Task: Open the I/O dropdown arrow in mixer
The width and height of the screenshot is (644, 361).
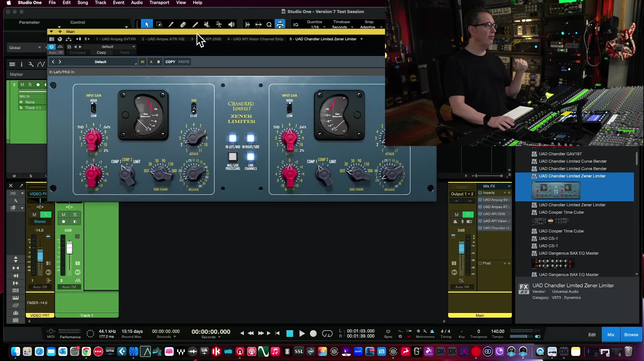Action: 22,193
